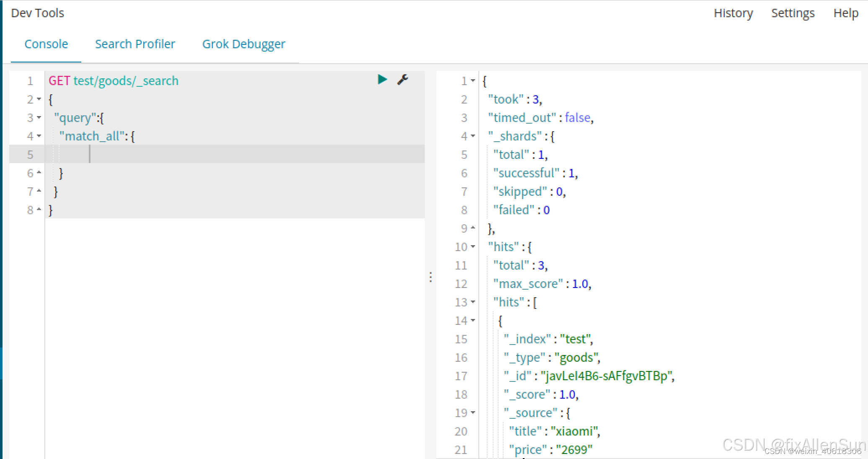
Task: Select the Console tab
Action: pos(46,44)
